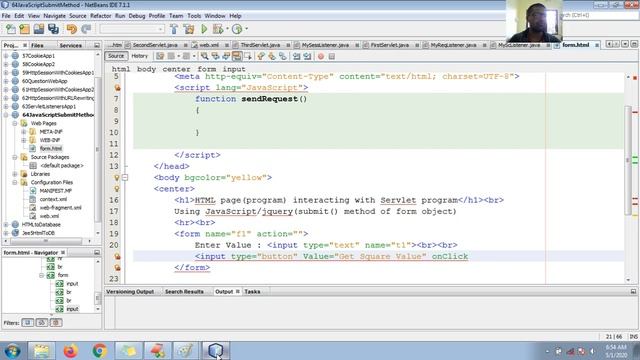This screenshot has width=640, height=360.
Task: Click the Start Macro Recording red icon
Action: point(321,56)
